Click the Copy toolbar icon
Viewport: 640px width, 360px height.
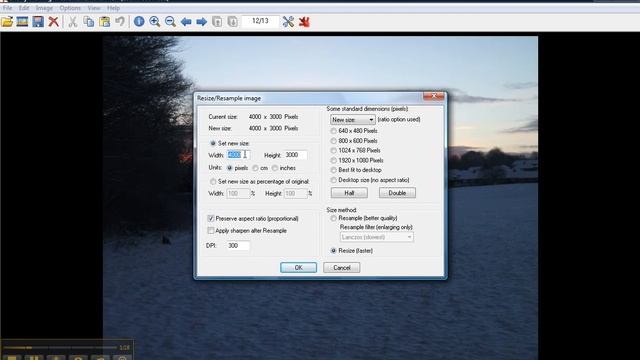coord(89,22)
